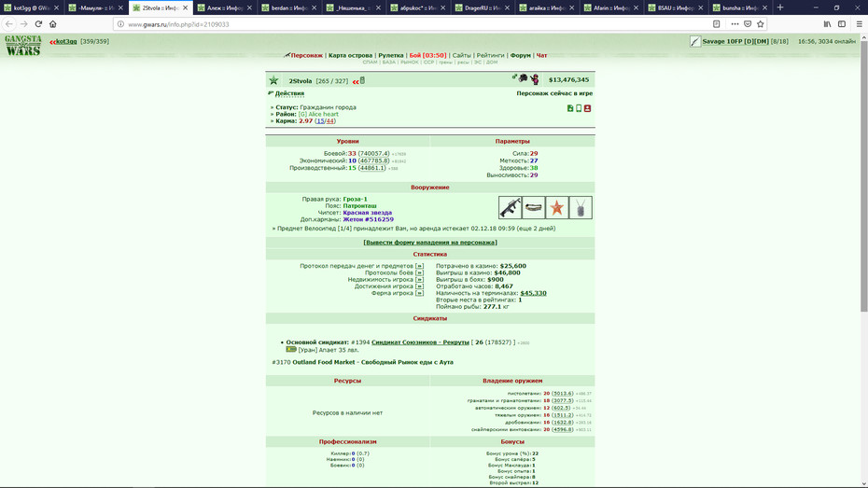Switch to the bunsha browser tab

pyautogui.click(x=739, y=7)
